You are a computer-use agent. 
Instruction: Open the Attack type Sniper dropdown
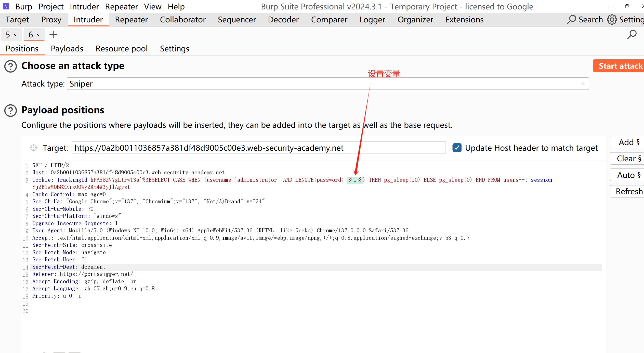(x=327, y=84)
